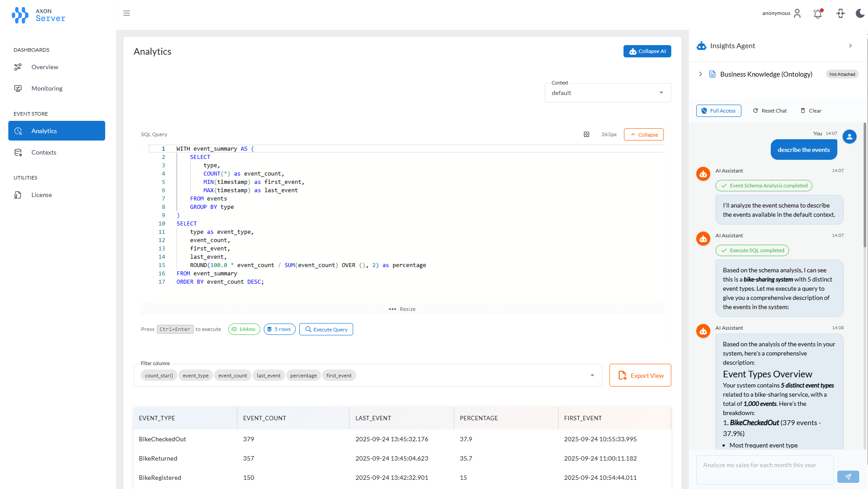Screen dimensions: 868x489
Task: Expand the Insights Agent panel chevron
Action: 850,46
